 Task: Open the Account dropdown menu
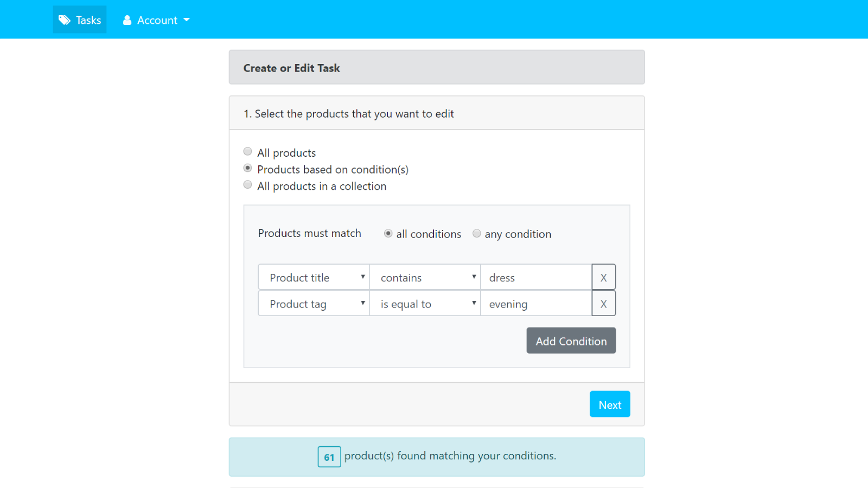[156, 20]
